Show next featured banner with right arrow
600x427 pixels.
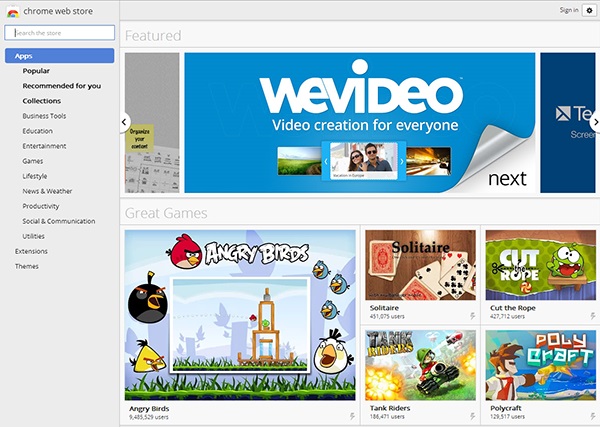595,122
